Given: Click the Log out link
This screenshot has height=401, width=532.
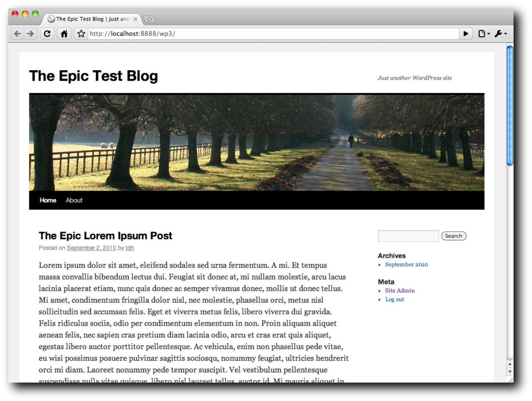Looking at the screenshot, I should tap(394, 299).
